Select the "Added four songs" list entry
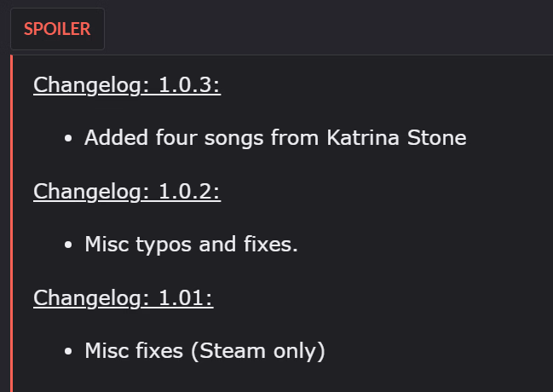Image resolution: width=553 pixels, height=392 pixels. point(275,138)
